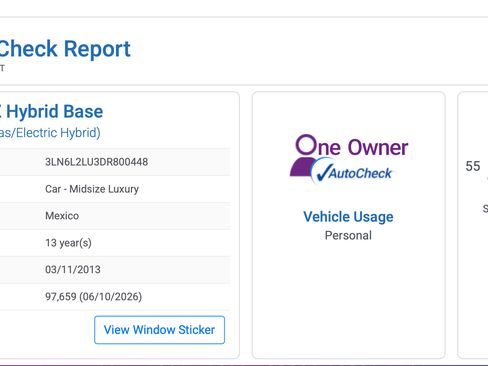Click the View Window Sticker button
The width and height of the screenshot is (488, 366).
tap(159, 330)
